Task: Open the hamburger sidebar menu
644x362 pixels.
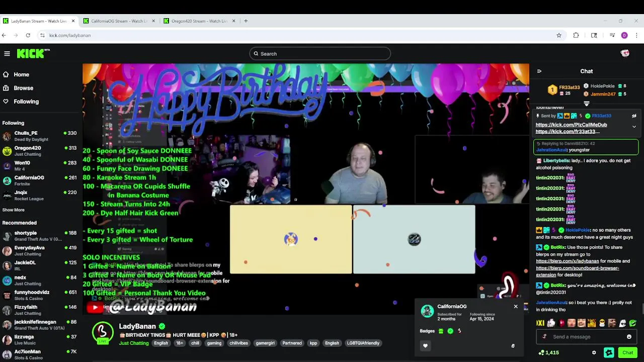Action: [7, 53]
